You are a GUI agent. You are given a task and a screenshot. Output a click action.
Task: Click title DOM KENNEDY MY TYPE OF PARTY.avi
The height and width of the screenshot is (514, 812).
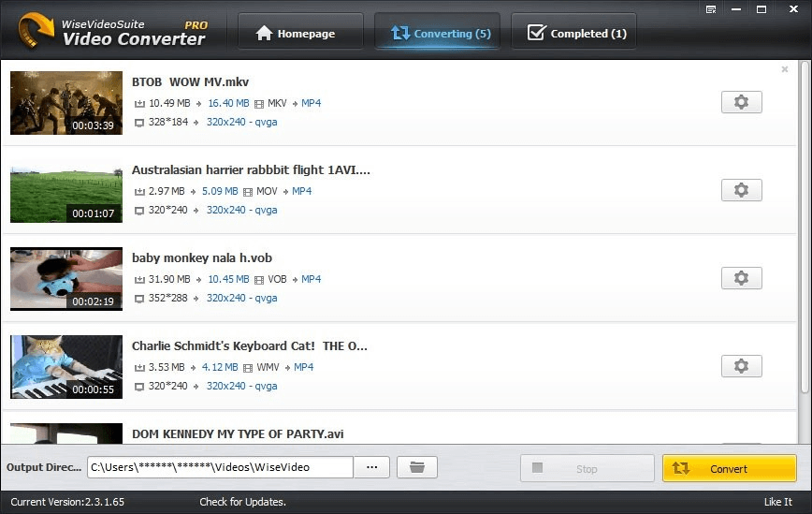[x=238, y=434]
